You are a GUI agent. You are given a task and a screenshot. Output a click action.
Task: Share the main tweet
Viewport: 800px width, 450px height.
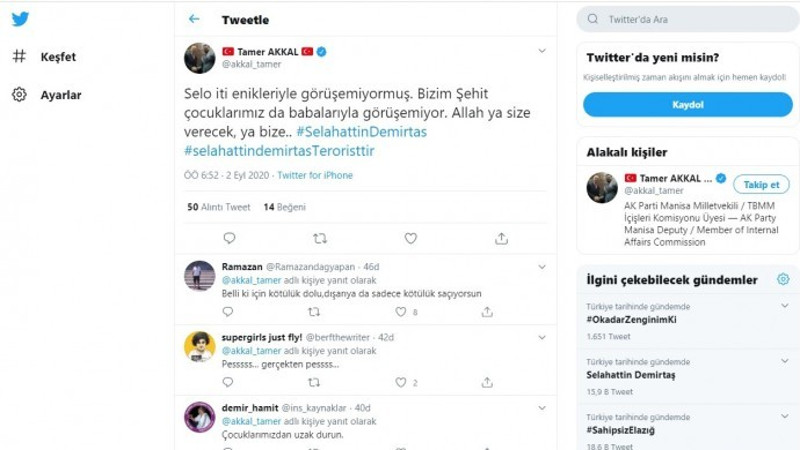[501, 238]
